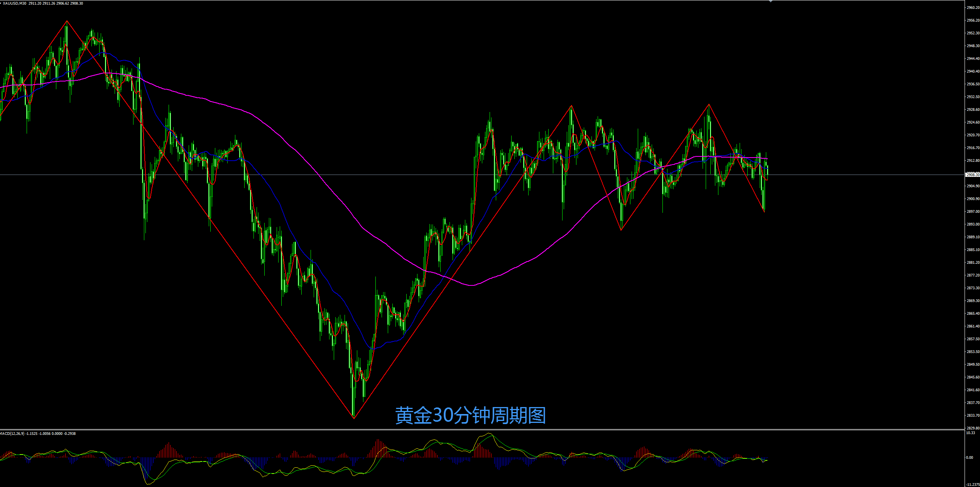Image resolution: width=980 pixels, height=487 pixels.
Task: Click price scale value 2944.40
Action: [x=973, y=59]
